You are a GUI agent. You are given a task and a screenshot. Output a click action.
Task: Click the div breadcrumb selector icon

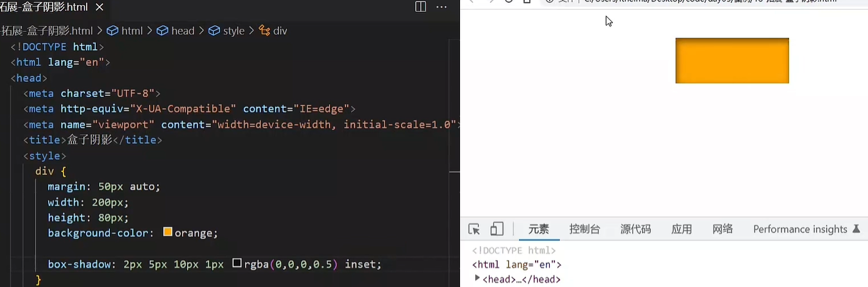point(264,31)
